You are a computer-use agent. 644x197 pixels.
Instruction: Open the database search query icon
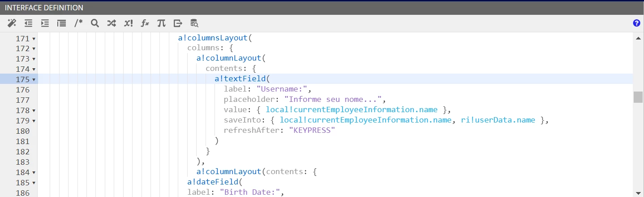[x=194, y=23]
